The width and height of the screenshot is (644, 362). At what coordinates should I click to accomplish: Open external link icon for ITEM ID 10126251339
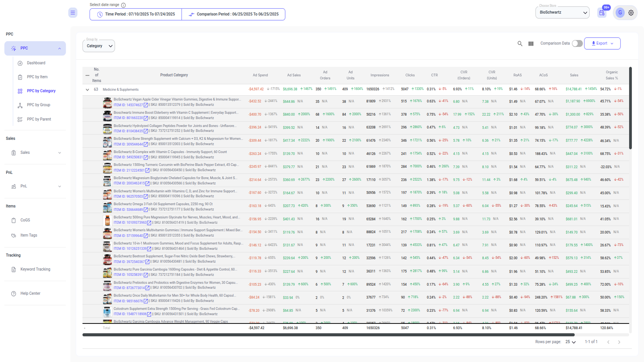149,249
